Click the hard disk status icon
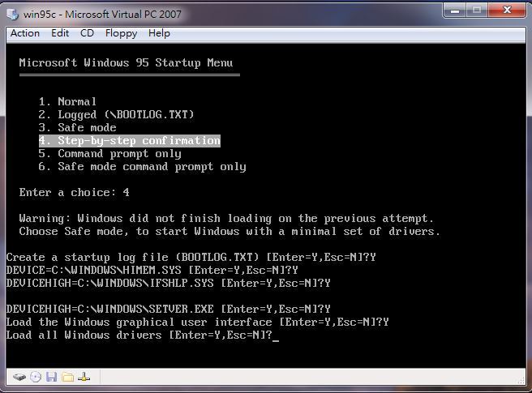Viewport: 532px width, 393px height. tap(19, 377)
